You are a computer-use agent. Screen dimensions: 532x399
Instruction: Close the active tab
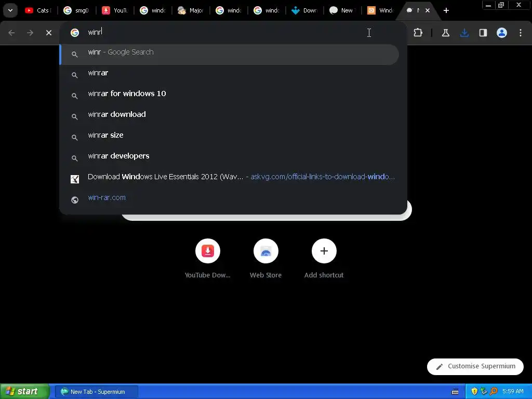tap(428, 10)
